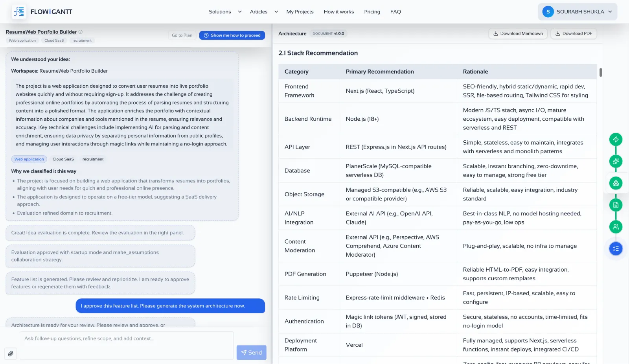Viewport: 629px width, 364px height.
Task: Click the document panel scrollbar thumb
Action: [x=601, y=72]
